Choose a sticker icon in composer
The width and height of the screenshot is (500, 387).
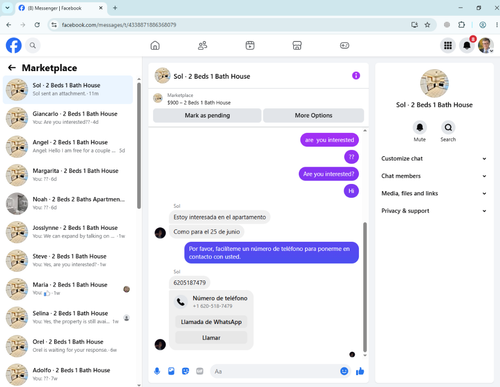[x=185, y=371]
